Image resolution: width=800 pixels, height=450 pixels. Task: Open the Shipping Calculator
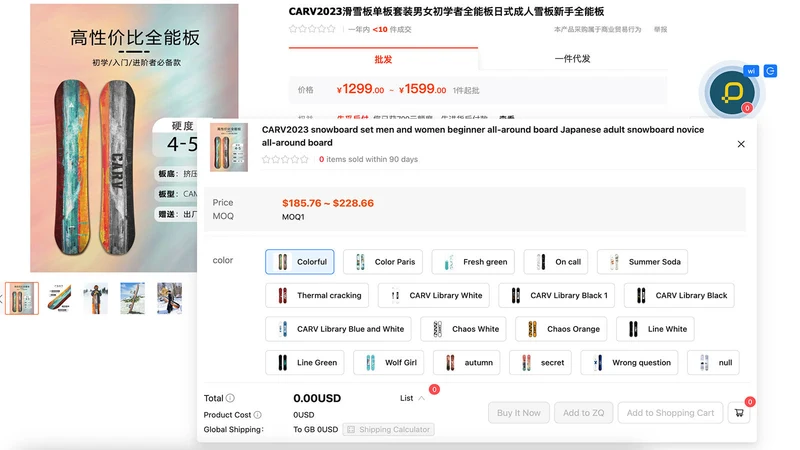point(388,430)
